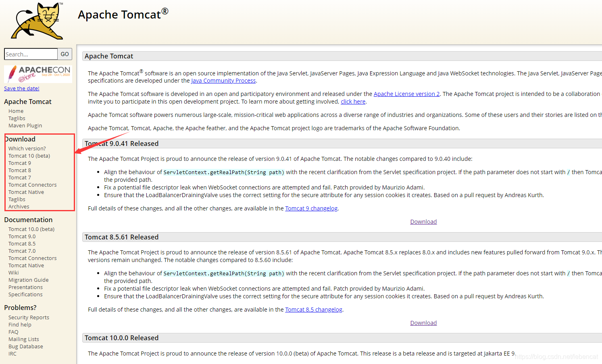Focus the Search input field
The width and height of the screenshot is (602, 364).
[31, 54]
